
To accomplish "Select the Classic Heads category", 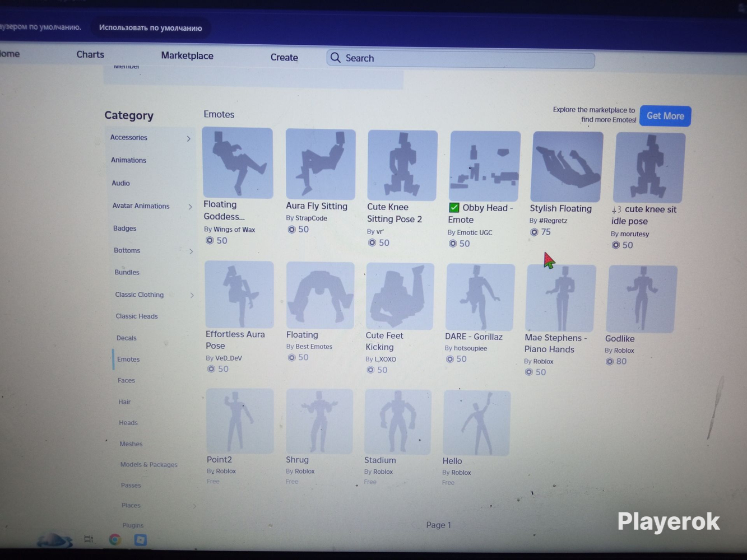I will pos(137,316).
